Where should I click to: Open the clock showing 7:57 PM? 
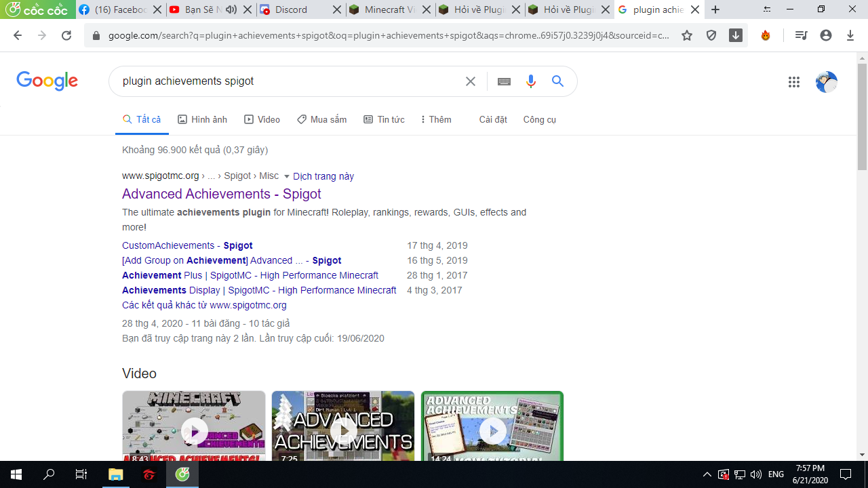810,474
